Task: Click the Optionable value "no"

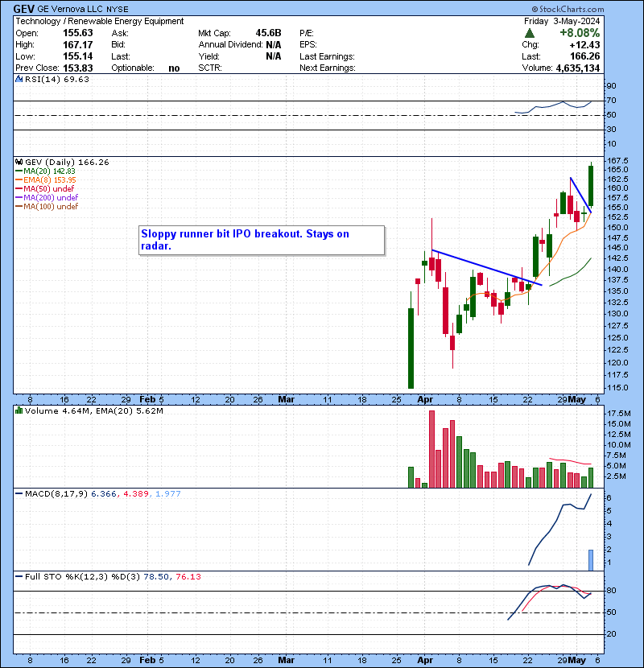Action: pyautogui.click(x=174, y=68)
